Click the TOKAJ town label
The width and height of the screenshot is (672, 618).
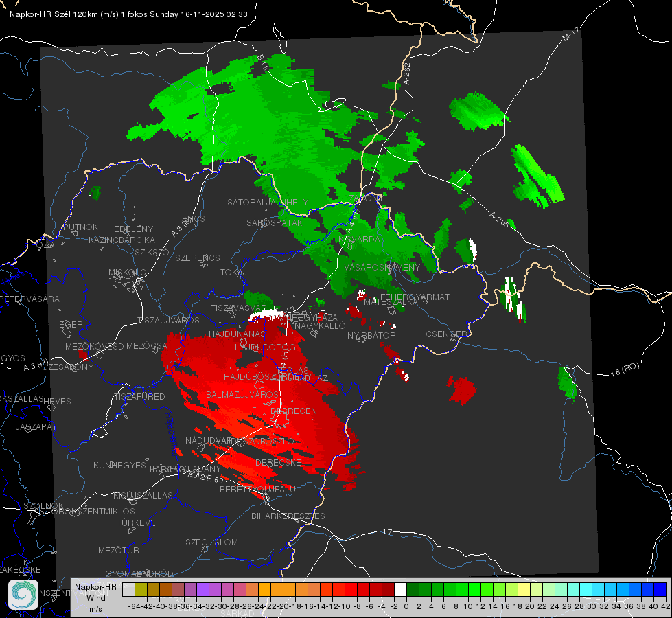click(233, 273)
